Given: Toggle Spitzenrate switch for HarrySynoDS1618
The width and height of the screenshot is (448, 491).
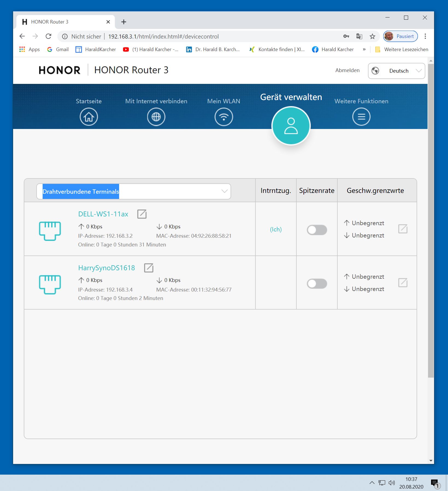Looking at the screenshot, I should (317, 284).
